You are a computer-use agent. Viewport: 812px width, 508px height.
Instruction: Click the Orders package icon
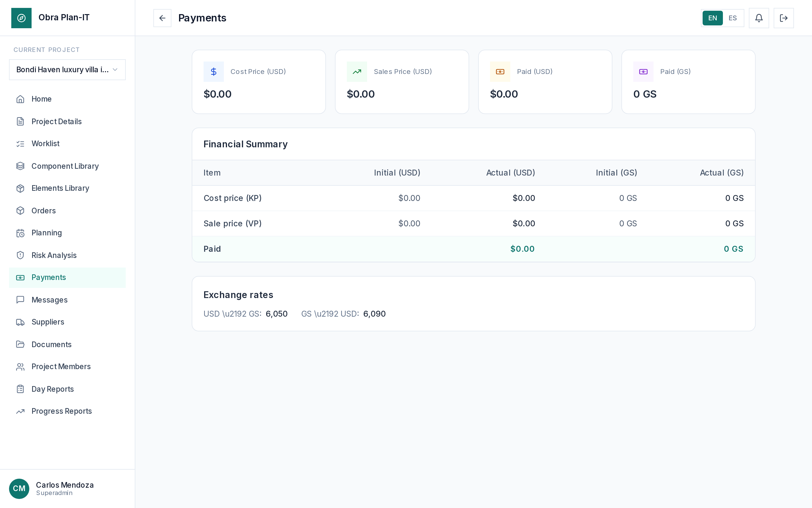point(21,211)
